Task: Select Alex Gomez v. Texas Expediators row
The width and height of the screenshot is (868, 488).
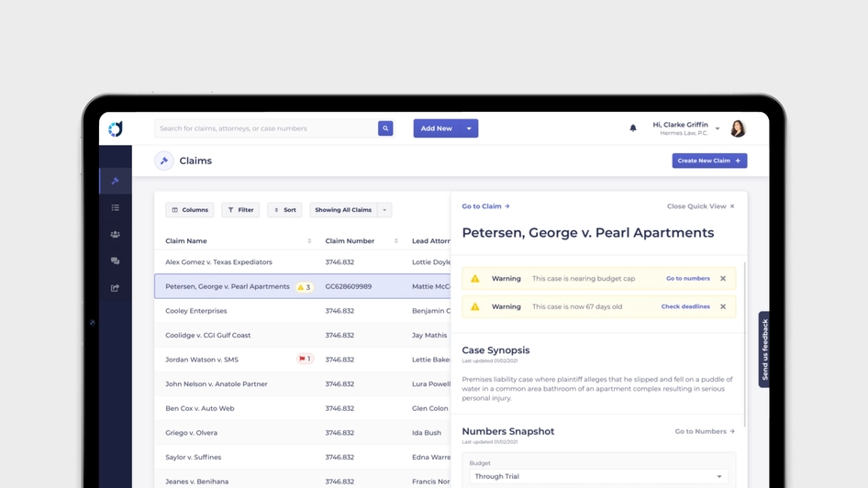Action: tap(302, 261)
